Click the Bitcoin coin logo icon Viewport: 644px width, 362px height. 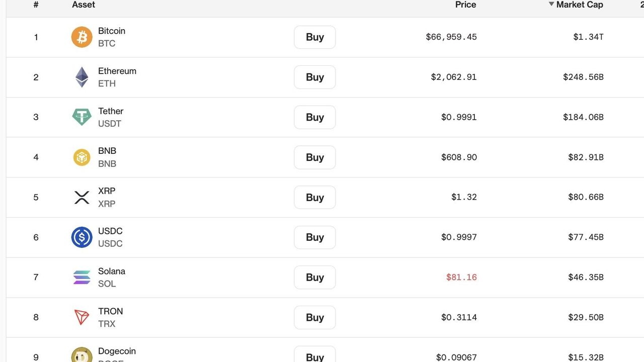tap(82, 37)
